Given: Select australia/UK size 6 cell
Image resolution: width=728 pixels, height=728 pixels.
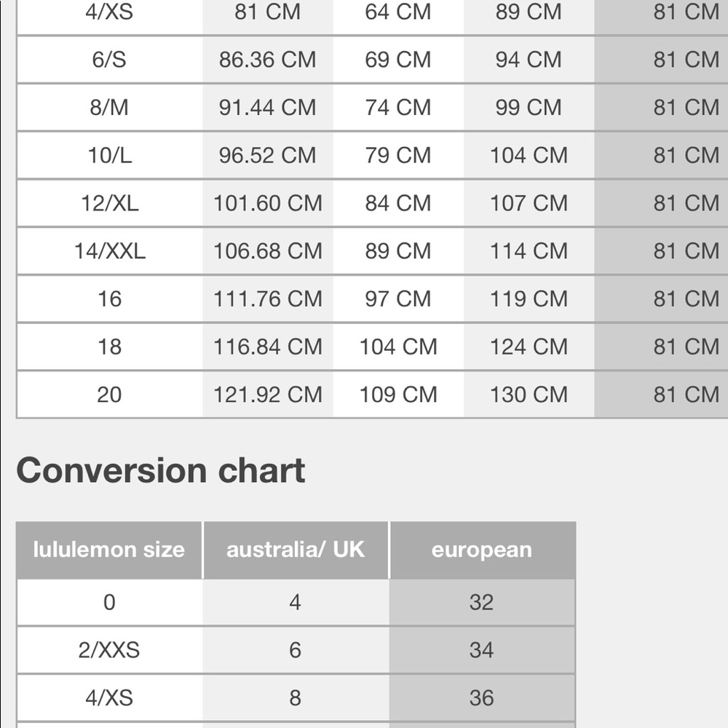Looking at the screenshot, I should [296, 650].
